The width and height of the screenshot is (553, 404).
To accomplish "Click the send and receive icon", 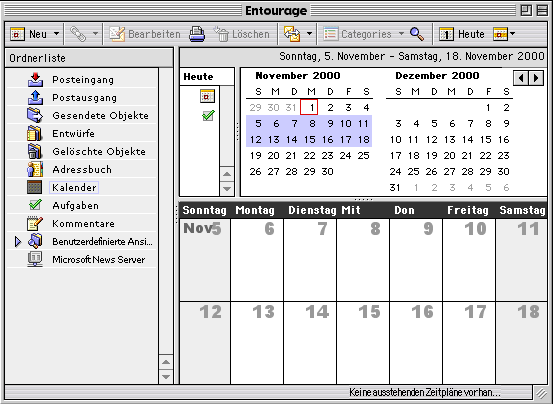I will (x=292, y=34).
